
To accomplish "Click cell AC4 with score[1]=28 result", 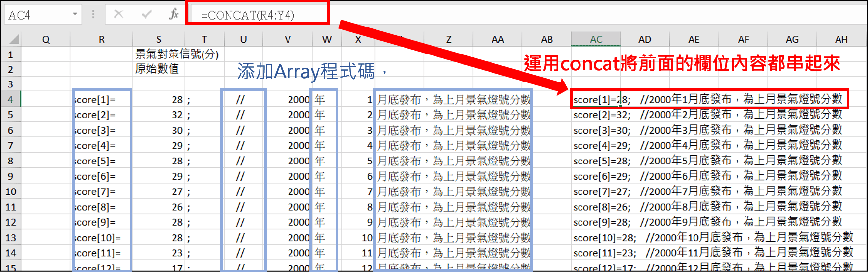I will [596, 100].
